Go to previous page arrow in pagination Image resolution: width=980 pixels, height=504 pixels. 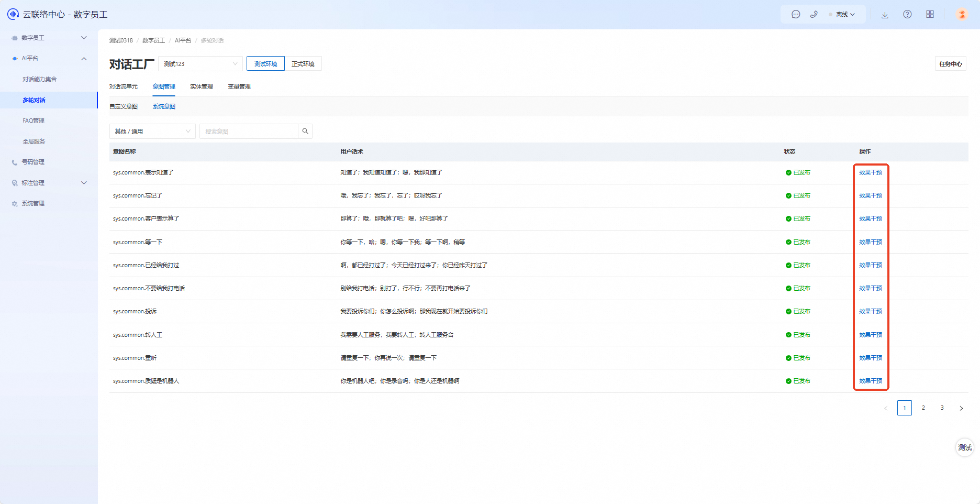[886, 408]
